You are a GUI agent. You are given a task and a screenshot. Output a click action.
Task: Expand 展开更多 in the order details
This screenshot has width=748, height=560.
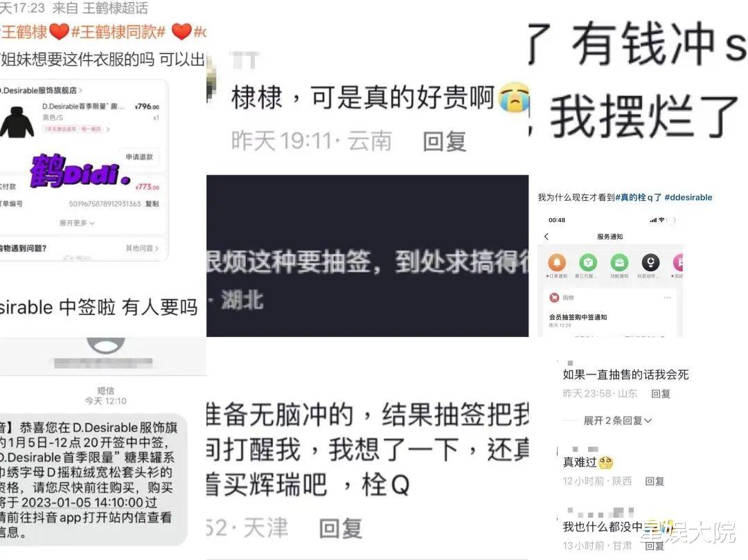[x=77, y=223]
